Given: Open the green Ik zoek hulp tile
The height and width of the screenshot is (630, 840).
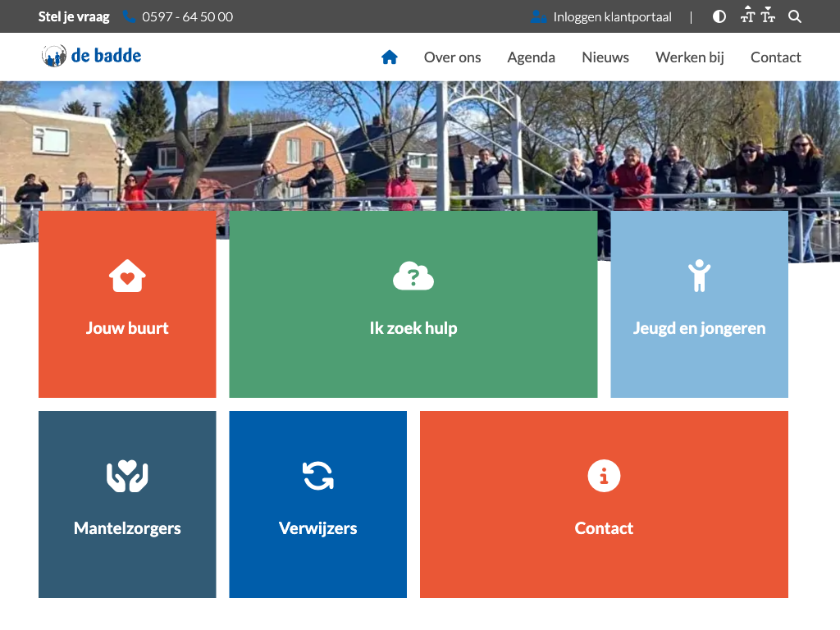Looking at the screenshot, I should click(413, 304).
